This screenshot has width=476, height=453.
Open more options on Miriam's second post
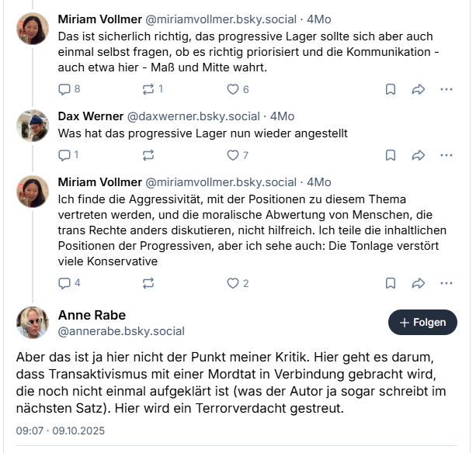[x=446, y=283]
